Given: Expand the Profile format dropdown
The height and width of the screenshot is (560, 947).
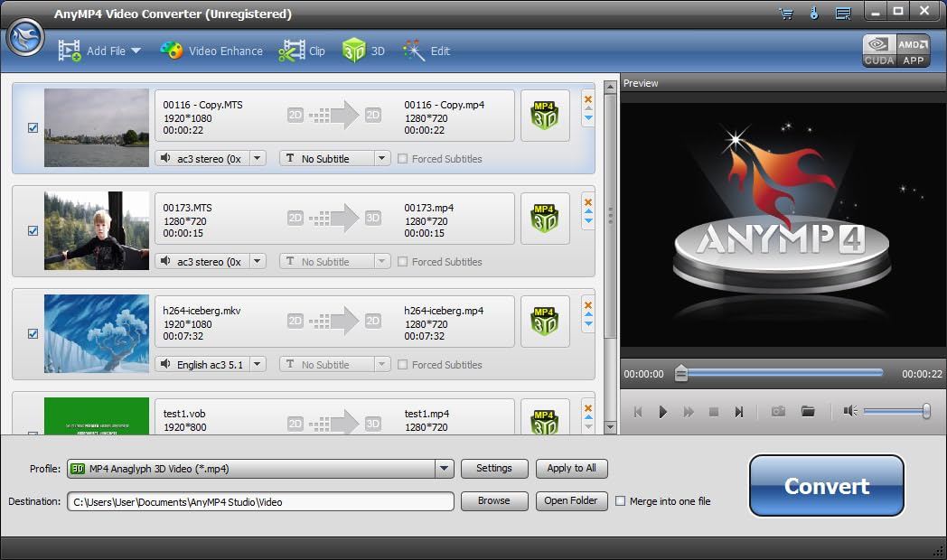Looking at the screenshot, I should (443, 469).
